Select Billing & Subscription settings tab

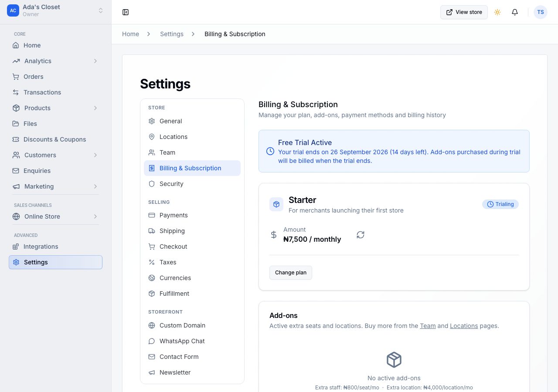click(192, 168)
